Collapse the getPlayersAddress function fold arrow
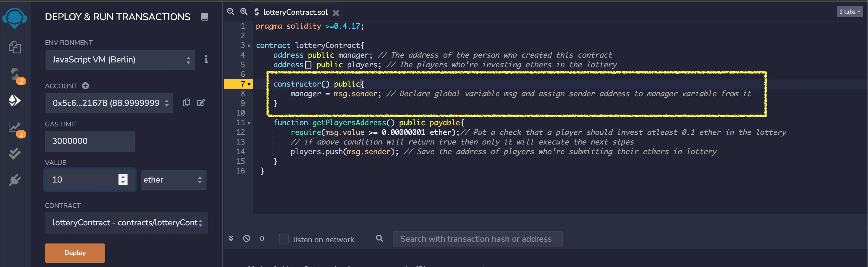868x267 pixels. [x=249, y=123]
